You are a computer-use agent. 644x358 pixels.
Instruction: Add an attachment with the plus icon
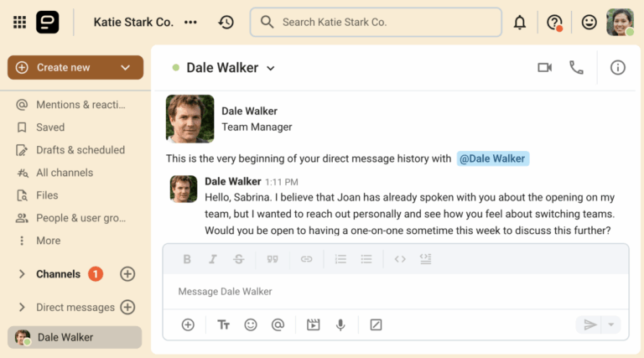[x=188, y=324]
